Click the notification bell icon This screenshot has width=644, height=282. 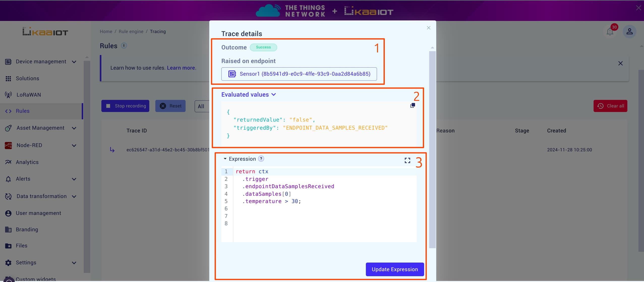click(609, 31)
